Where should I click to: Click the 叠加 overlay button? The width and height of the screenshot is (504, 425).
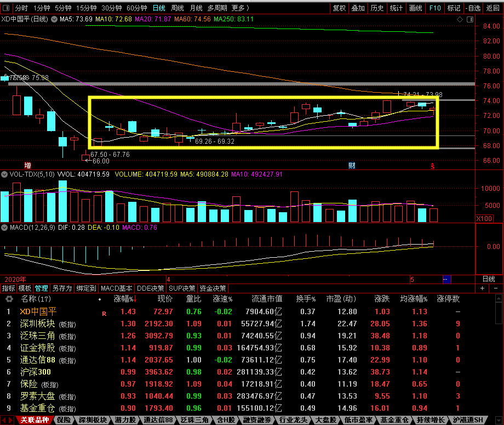[x=358, y=8]
